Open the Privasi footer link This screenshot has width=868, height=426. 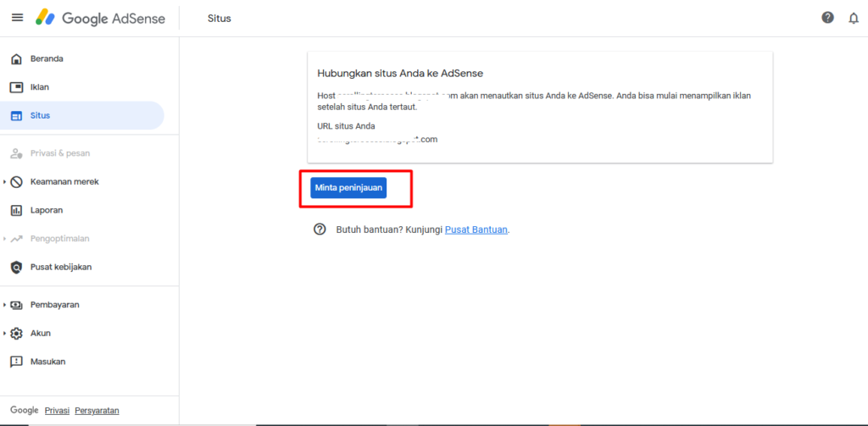coord(57,411)
